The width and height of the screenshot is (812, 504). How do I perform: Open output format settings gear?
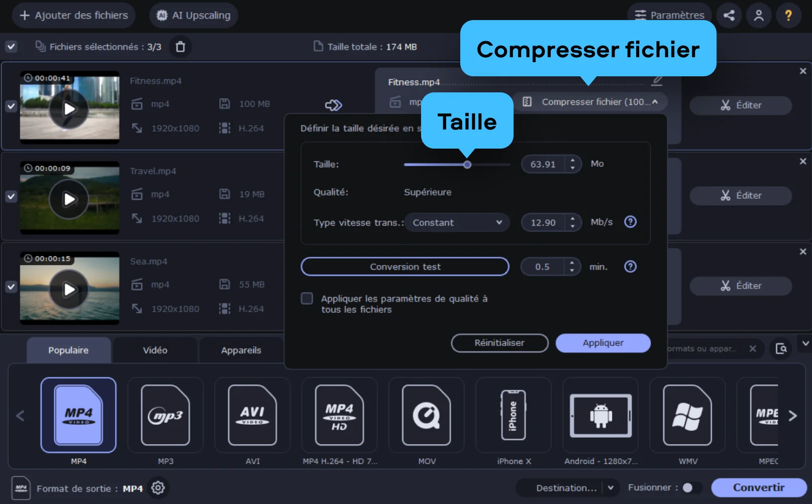158,488
